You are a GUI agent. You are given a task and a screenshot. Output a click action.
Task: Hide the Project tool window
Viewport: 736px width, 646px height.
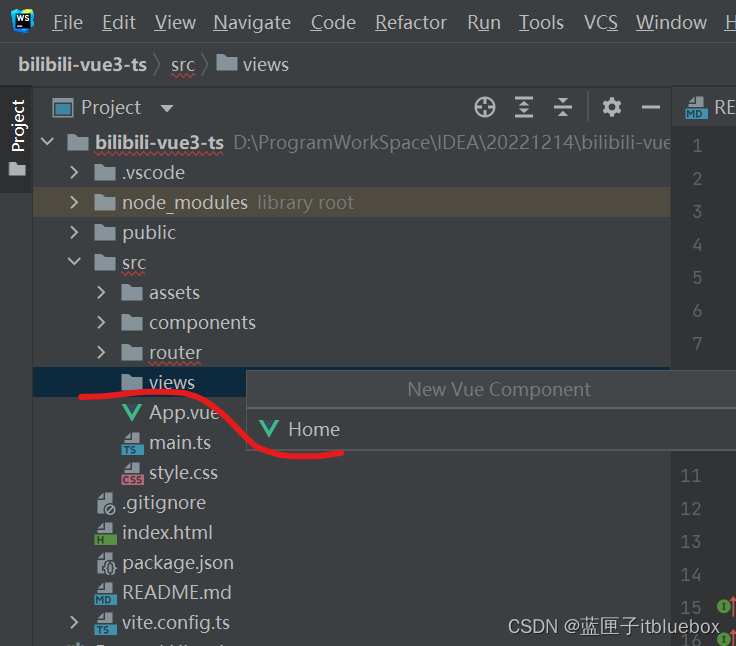(x=651, y=107)
